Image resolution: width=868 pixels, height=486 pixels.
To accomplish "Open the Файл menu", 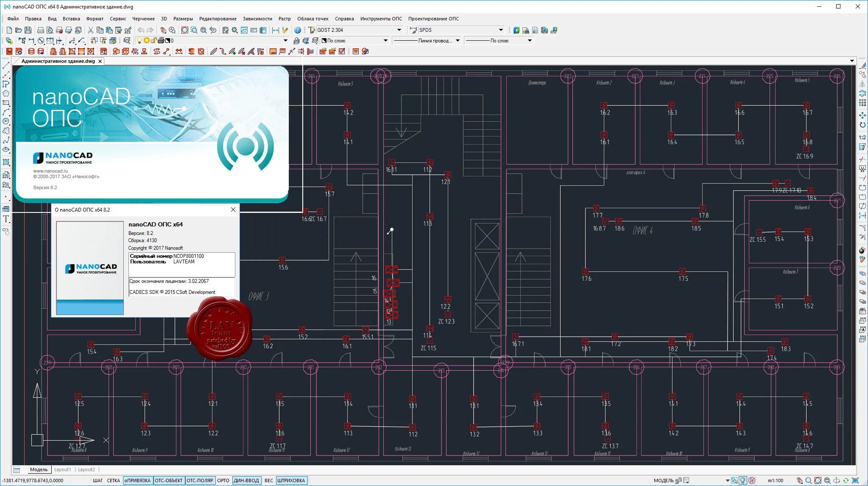I will [13, 19].
